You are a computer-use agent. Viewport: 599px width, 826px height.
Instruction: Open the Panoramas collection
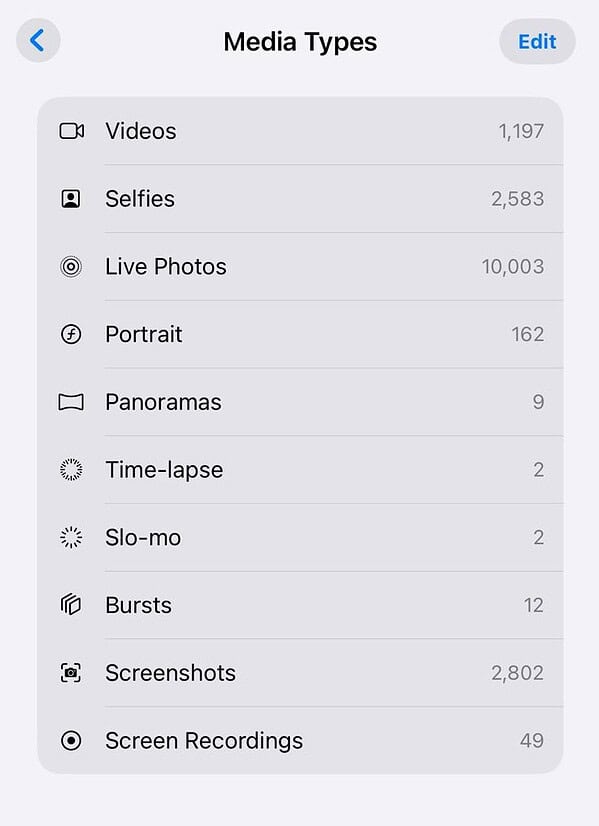(x=162, y=402)
